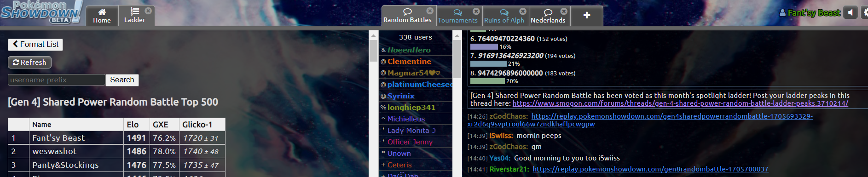This screenshot has height=177, width=868.
Task: Click the plus button to join a room
Action: 587,16
